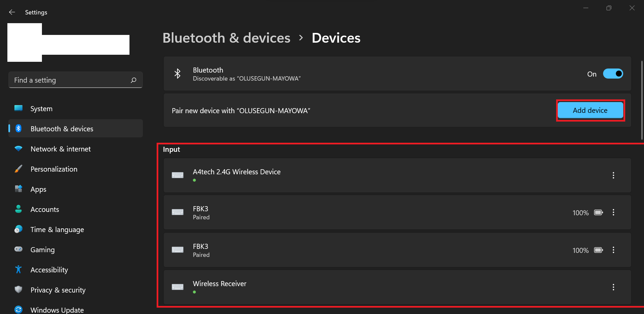The height and width of the screenshot is (314, 644).
Task: Click the back arrow in Settings
Action: 12,12
